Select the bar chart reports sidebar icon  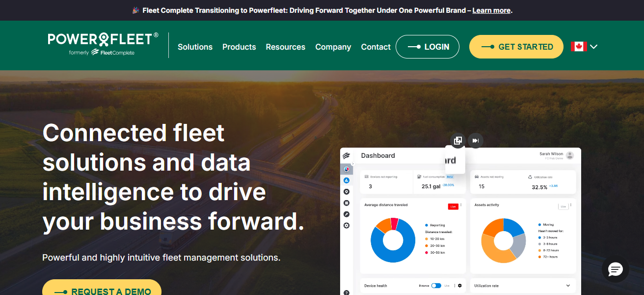(x=347, y=180)
